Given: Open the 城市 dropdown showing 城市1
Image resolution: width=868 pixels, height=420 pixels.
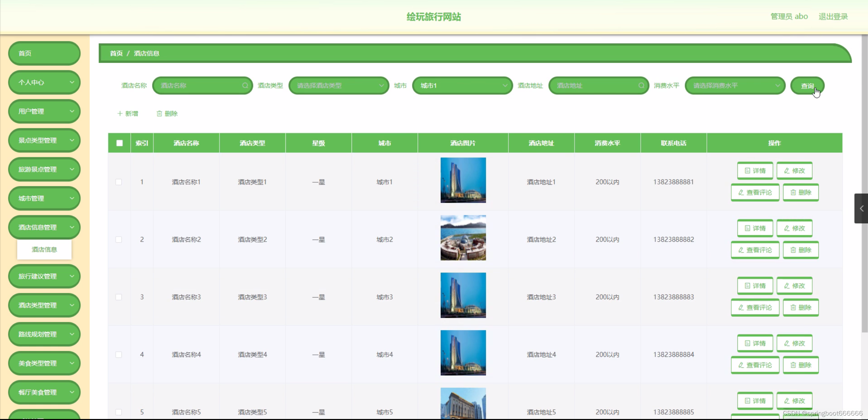Looking at the screenshot, I should pyautogui.click(x=462, y=86).
